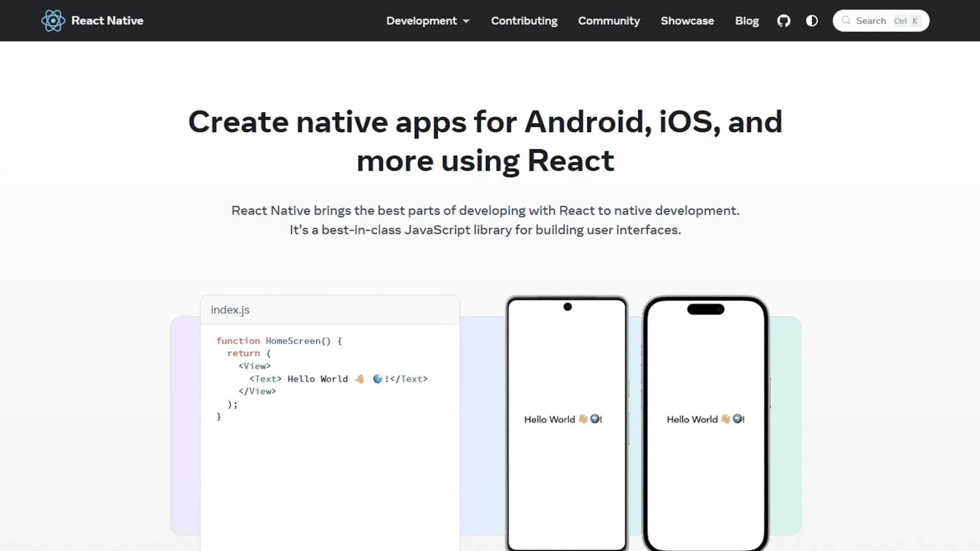Click Hello World text on Android phone
The image size is (980, 551).
563,419
